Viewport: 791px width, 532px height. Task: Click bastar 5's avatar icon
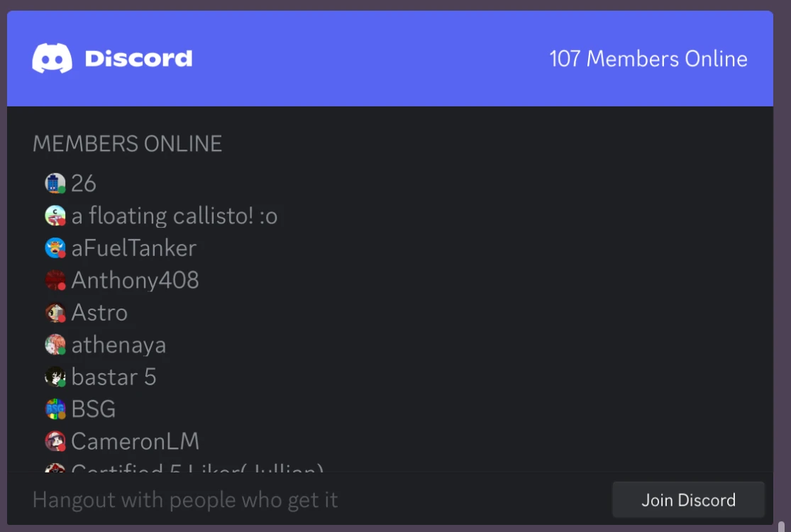coord(56,377)
